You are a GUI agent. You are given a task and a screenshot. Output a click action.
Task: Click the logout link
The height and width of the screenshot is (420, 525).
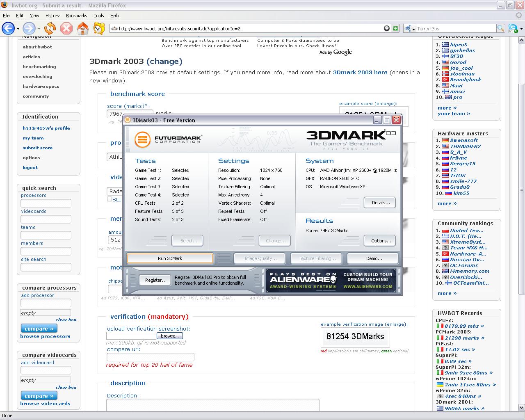coord(30,167)
